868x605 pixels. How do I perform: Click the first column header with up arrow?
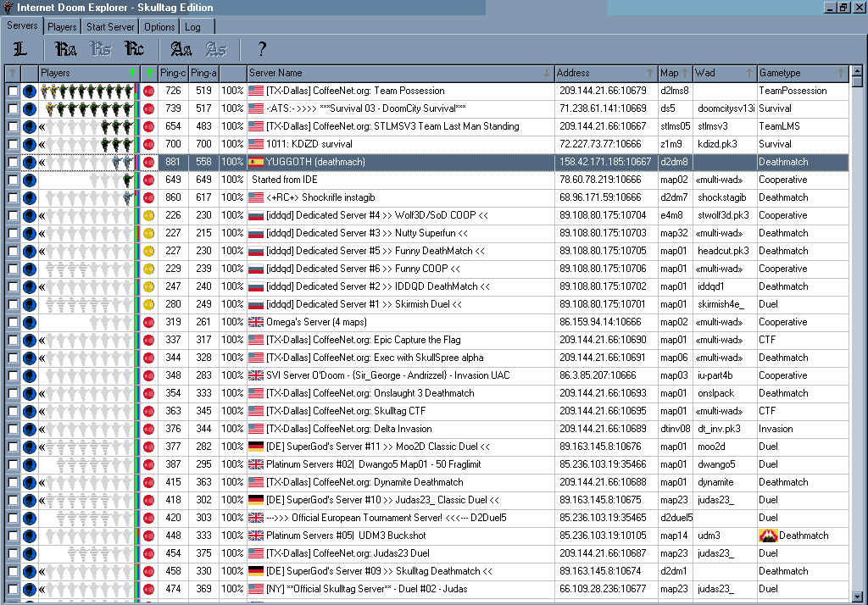(13, 73)
